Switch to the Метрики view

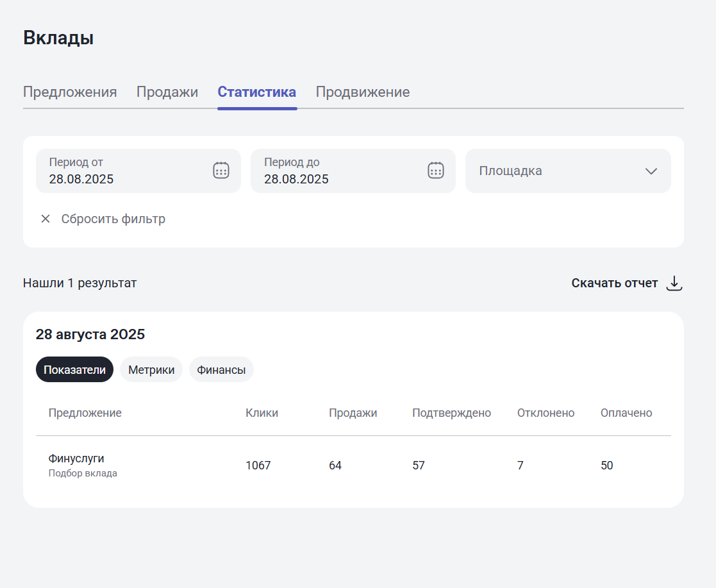point(151,369)
